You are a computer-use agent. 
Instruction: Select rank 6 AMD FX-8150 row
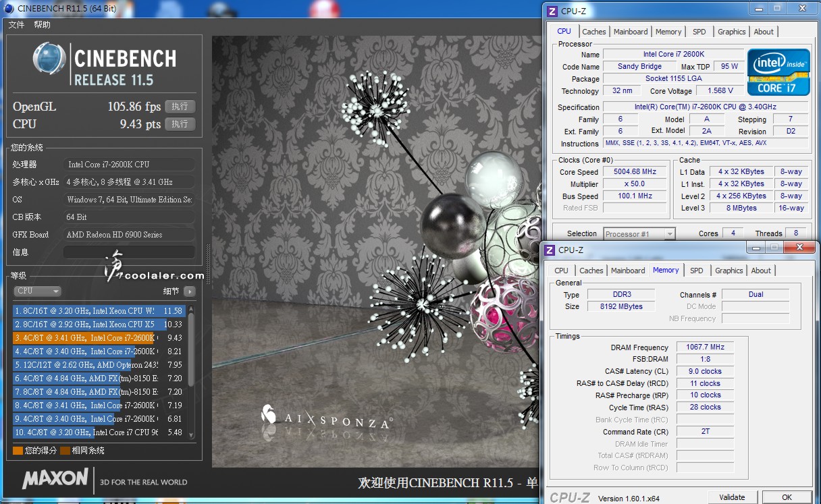[99, 379]
